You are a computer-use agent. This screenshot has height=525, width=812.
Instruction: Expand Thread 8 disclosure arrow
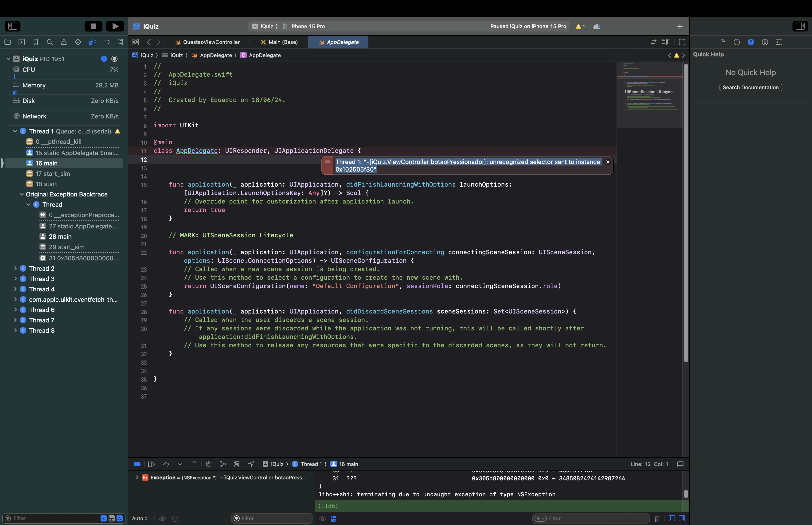tap(15, 330)
